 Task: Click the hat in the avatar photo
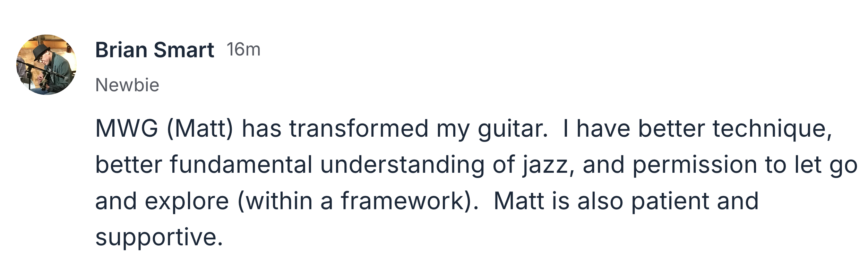tap(42, 52)
